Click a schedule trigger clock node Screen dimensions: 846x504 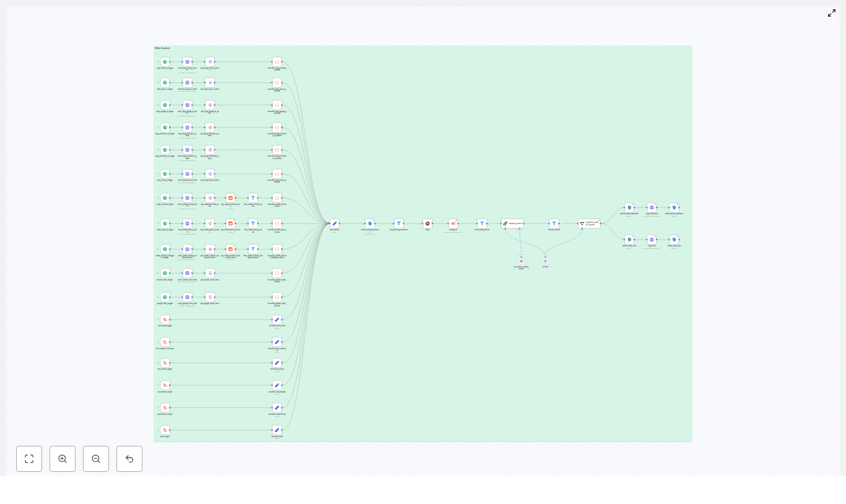click(x=165, y=62)
